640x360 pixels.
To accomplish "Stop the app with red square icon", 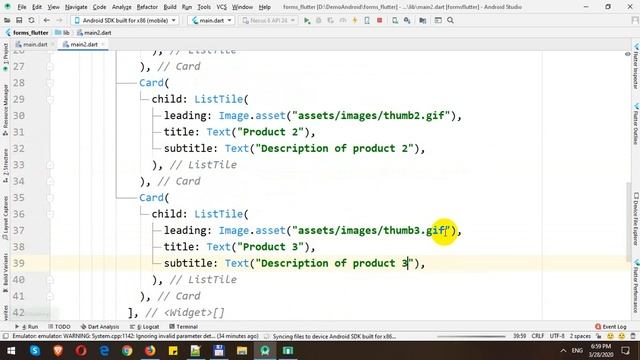I will [380, 20].
